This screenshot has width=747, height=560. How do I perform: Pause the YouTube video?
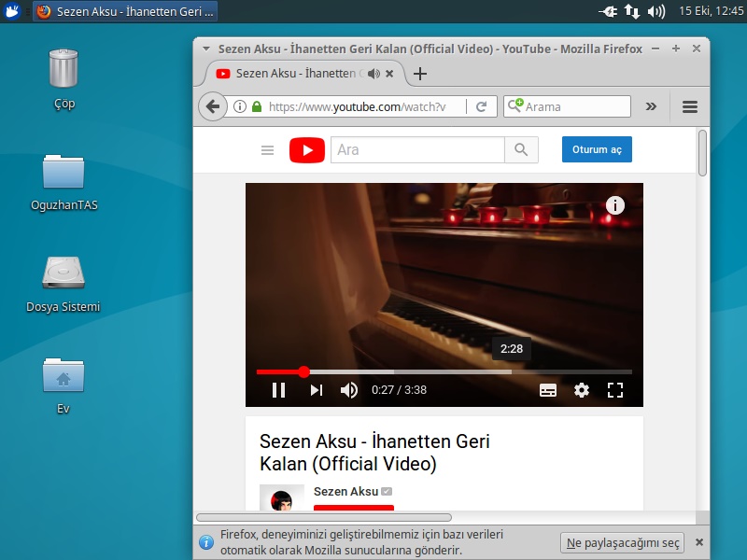click(x=278, y=390)
